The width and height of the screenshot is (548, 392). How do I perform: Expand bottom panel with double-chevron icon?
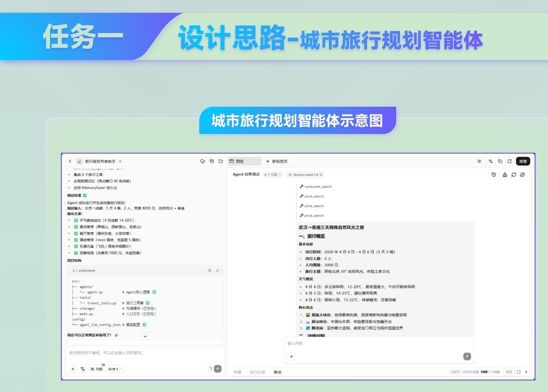click(x=526, y=372)
